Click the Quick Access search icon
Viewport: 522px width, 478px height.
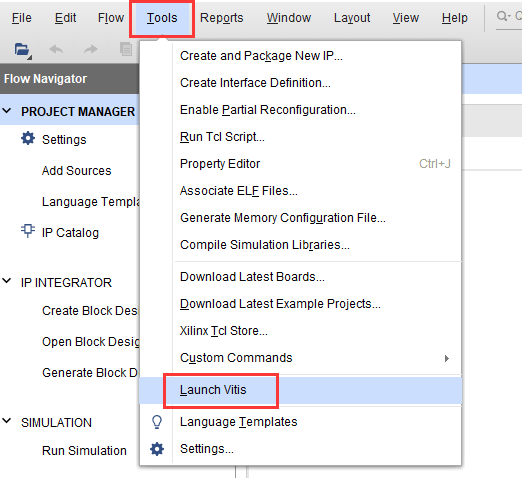pos(503,17)
